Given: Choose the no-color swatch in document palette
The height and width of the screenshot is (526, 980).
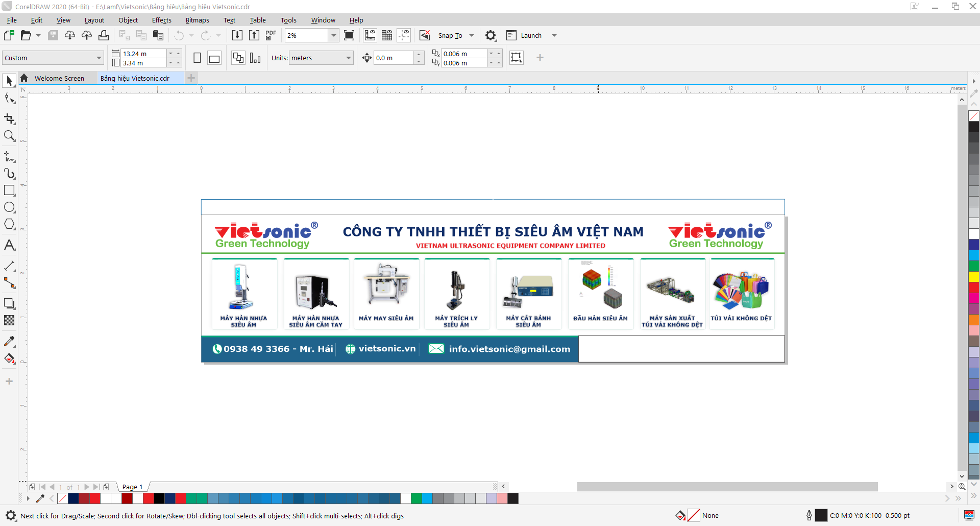Looking at the screenshot, I should (x=63, y=498).
